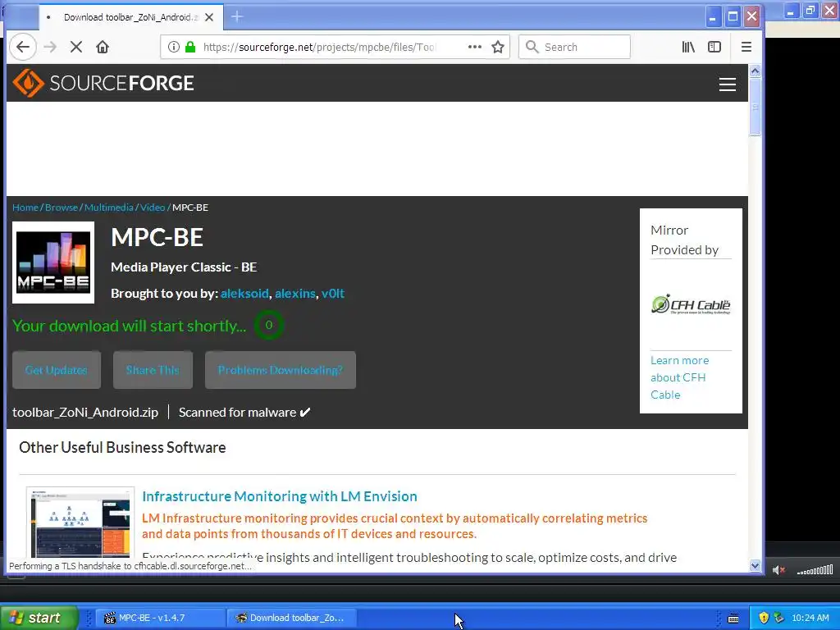Screen dimensions: 840x630
Task: Toggle the muted speaker icon in background player
Action: point(778,571)
